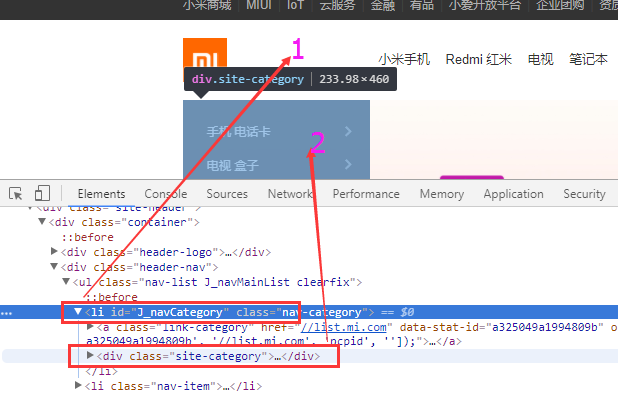Open 小爱开放平台 link in top bar
The width and height of the screenshot is (618, 393).
485,5
